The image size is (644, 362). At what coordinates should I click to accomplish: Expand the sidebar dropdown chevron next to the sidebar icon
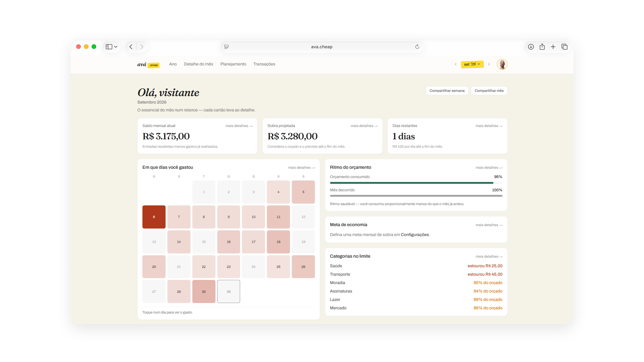point(116,47)
